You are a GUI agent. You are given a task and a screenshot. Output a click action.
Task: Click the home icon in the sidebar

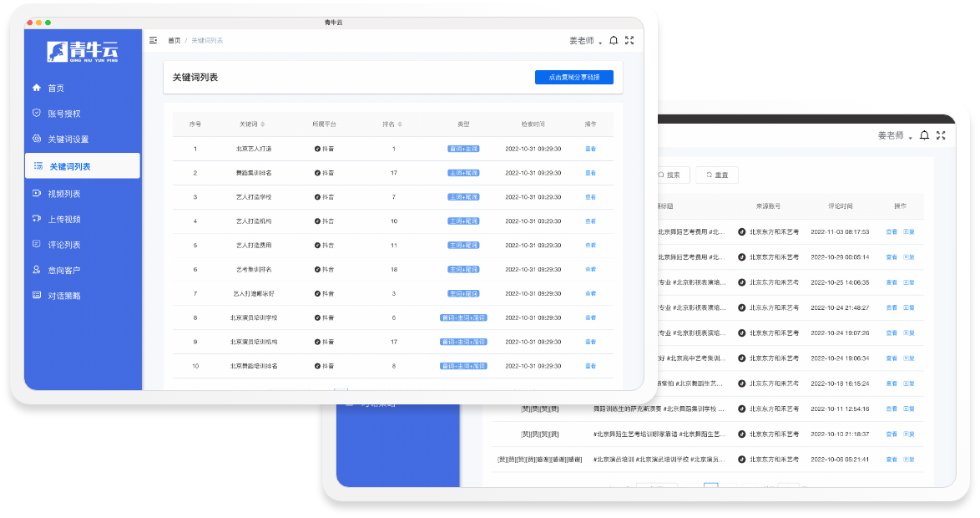click(x=37, y=88)
